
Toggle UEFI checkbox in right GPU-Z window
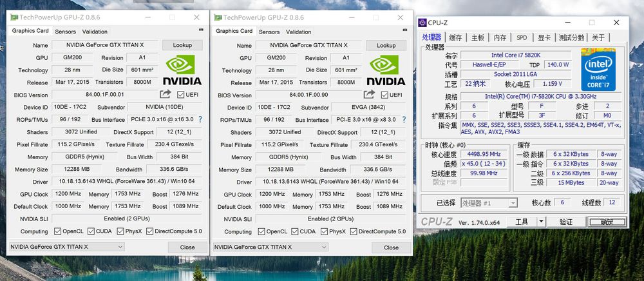tap(384, 95)
